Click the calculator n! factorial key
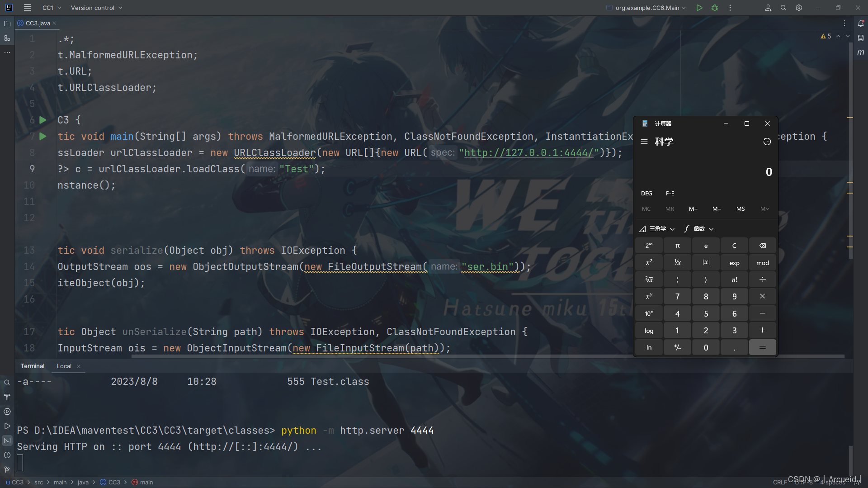868x488 pixels. [734, 280]
